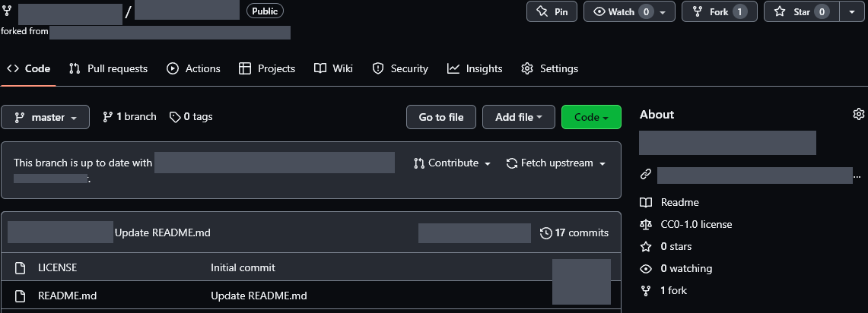
Task: Click the link icon in About section
Action: 646,175
